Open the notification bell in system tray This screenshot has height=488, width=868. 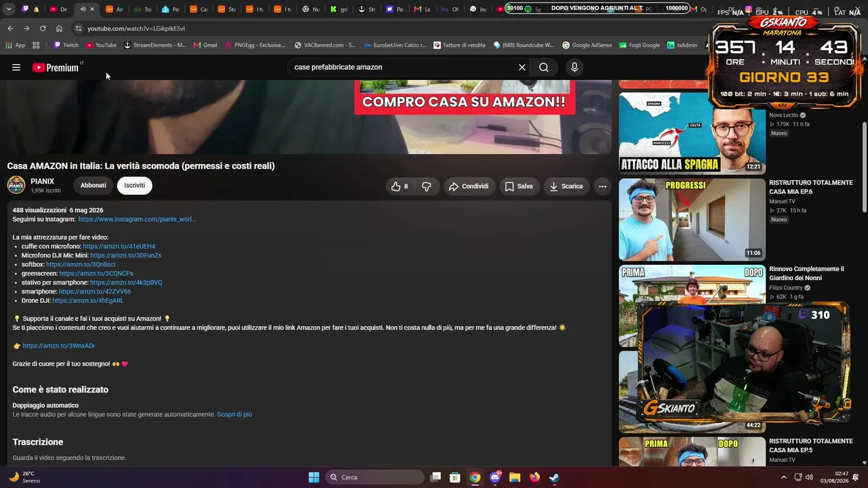(x=856, y=477)
